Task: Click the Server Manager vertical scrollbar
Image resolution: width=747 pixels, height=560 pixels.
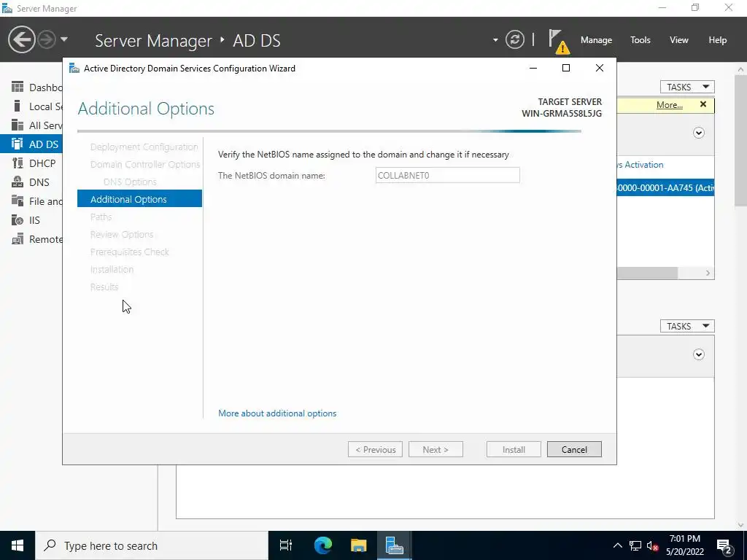Action: (x=740, y=141)
